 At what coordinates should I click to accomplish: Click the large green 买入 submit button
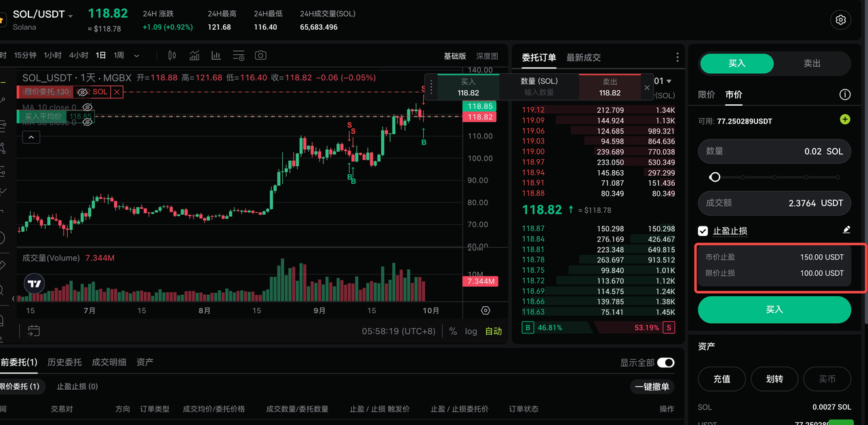point(774,309)
